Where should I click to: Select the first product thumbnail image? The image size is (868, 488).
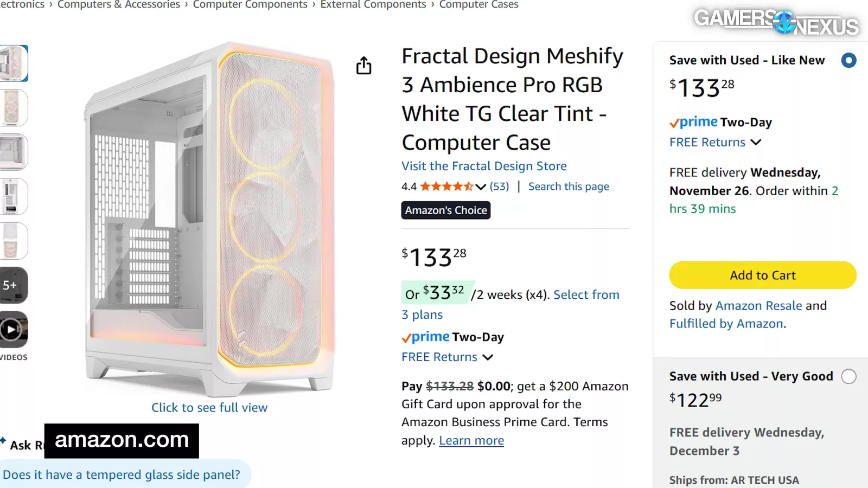pyautogui.click(x=13, y=63)
